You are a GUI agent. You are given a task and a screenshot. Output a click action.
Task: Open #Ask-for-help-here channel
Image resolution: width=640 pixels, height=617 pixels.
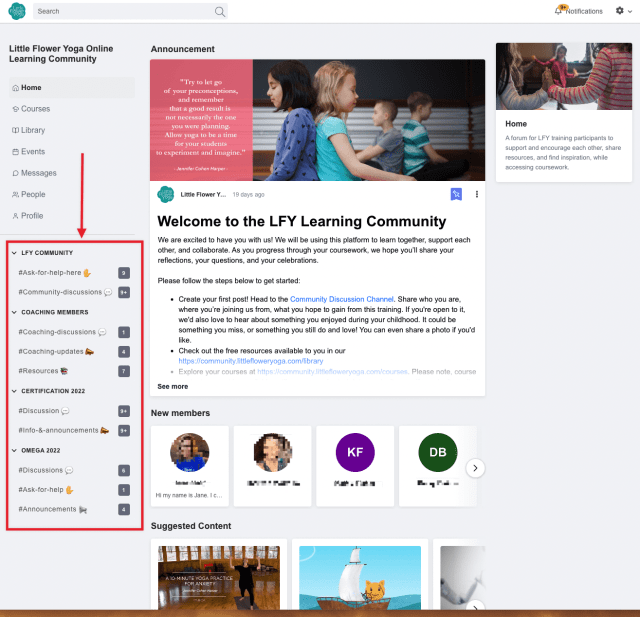coord(55,273)
